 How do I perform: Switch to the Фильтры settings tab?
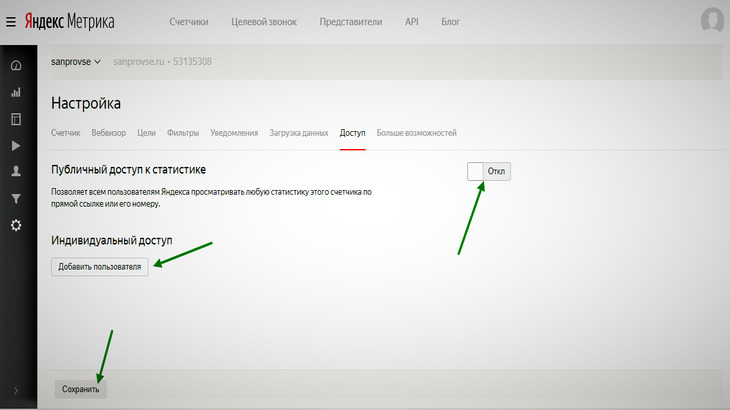(183, 133)
